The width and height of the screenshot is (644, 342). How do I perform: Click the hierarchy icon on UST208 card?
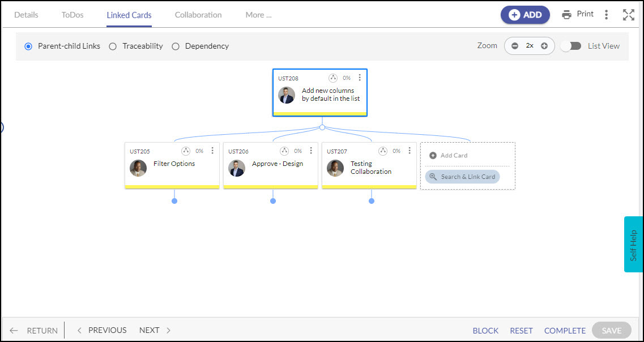point(333,78)
